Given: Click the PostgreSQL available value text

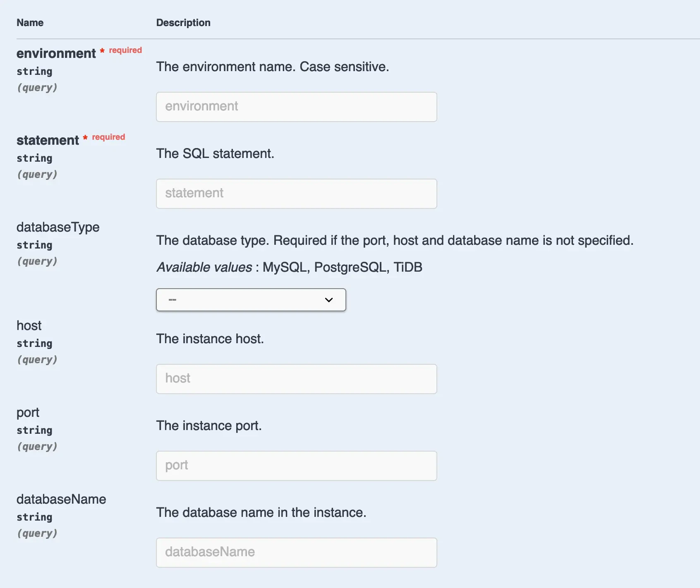Looking at the screenshot, I should pos(350,267).
